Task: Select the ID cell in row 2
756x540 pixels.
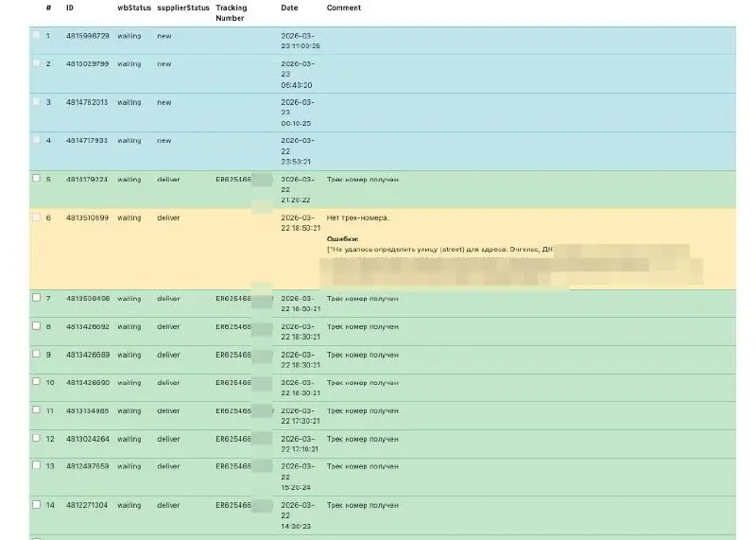Action: coord(88,63)
